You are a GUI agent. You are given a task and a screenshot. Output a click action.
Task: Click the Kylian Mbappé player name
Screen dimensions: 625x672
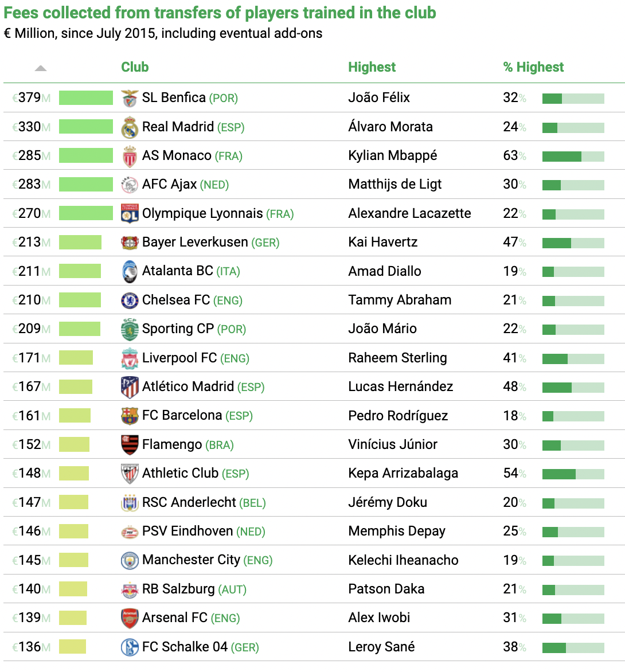pos(393,155)
